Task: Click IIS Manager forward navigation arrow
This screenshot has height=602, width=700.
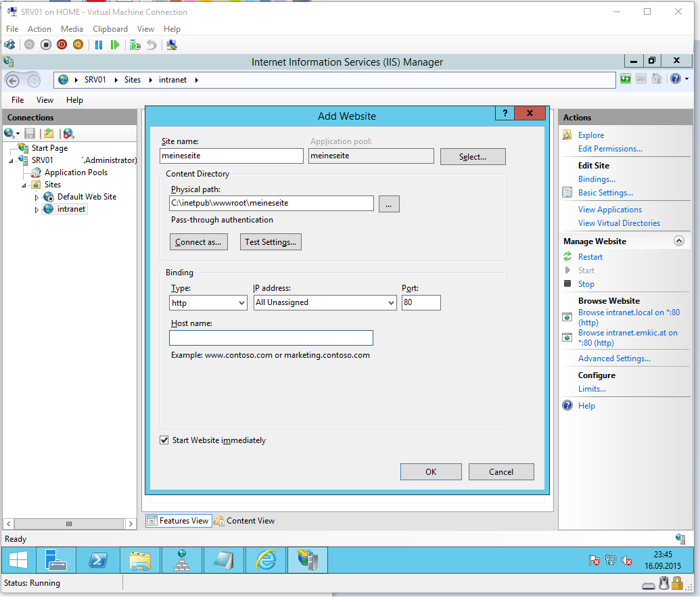Action: [x=34, y=80]
